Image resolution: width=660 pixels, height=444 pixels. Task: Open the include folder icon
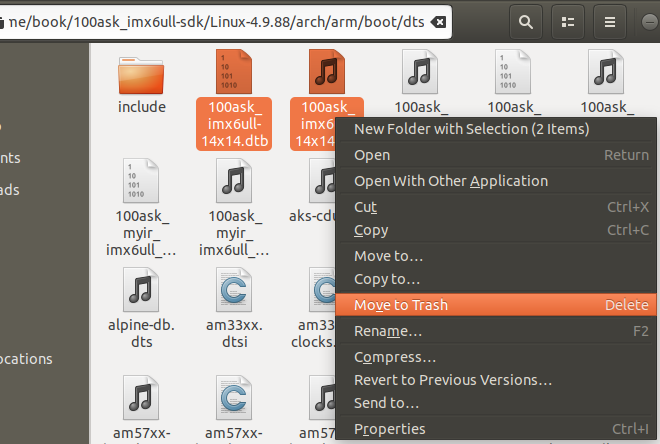click(x=141, y=76)
